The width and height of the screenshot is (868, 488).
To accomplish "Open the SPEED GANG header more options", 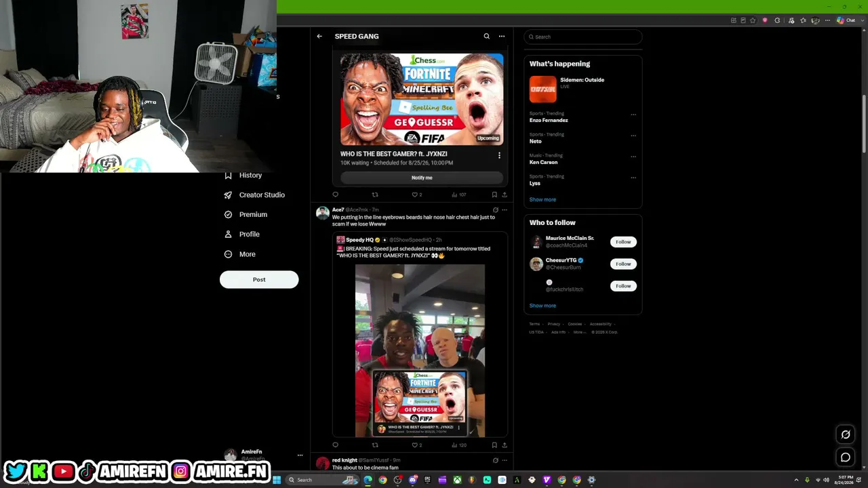I will pyautogui.click(x=502, y=36).
